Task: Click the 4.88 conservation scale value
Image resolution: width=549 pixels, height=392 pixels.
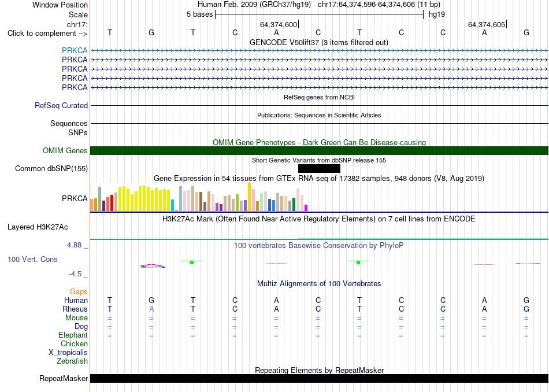Action: (74, 245)
